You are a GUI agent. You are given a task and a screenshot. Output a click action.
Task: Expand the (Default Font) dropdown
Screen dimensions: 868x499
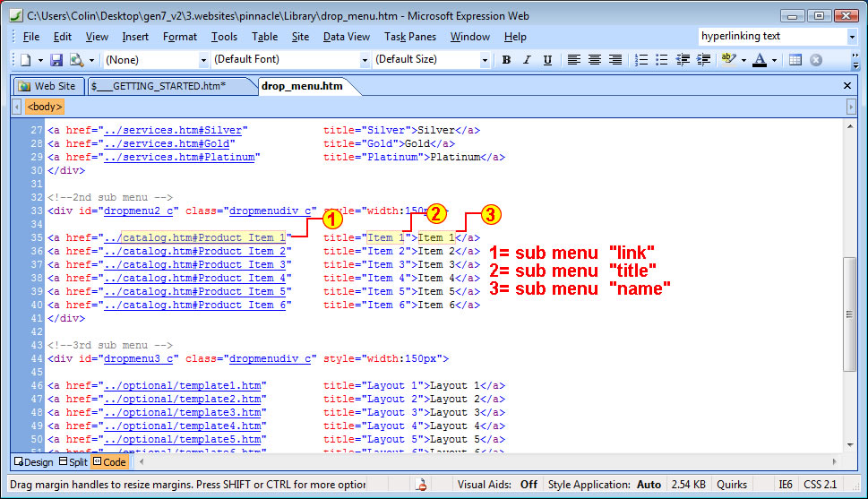(x=365, y=60)
